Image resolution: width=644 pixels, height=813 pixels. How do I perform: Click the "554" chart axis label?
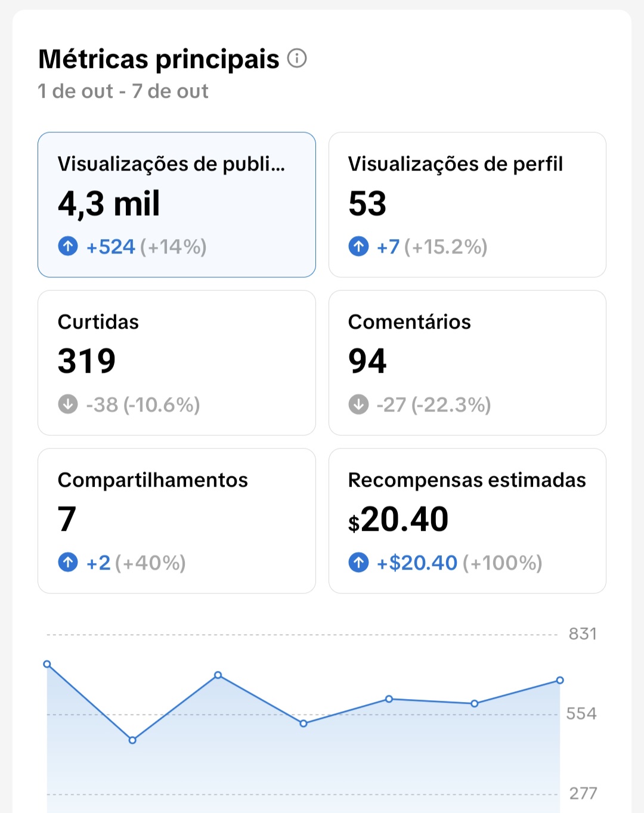click(x=581, y=713)
